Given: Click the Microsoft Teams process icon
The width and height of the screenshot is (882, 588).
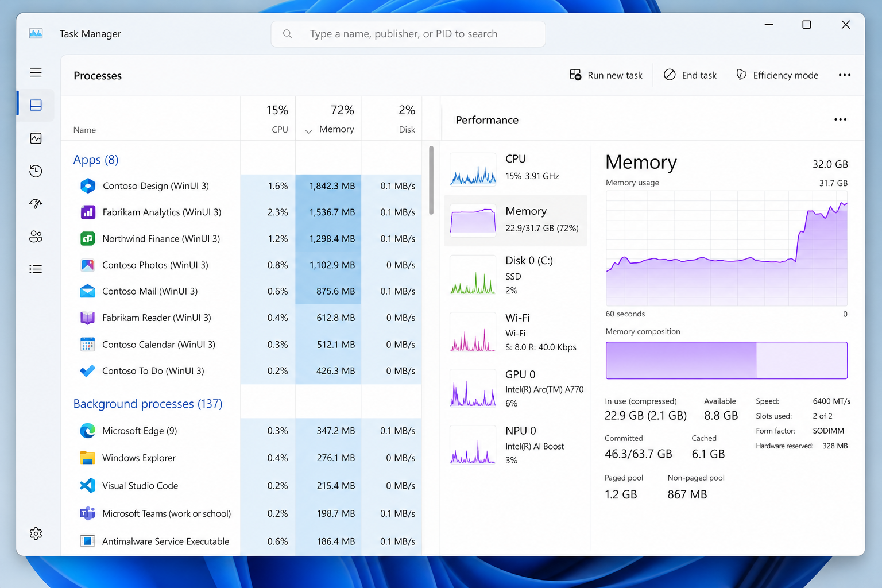Looking at the screenshot, I should coord(87,513).
